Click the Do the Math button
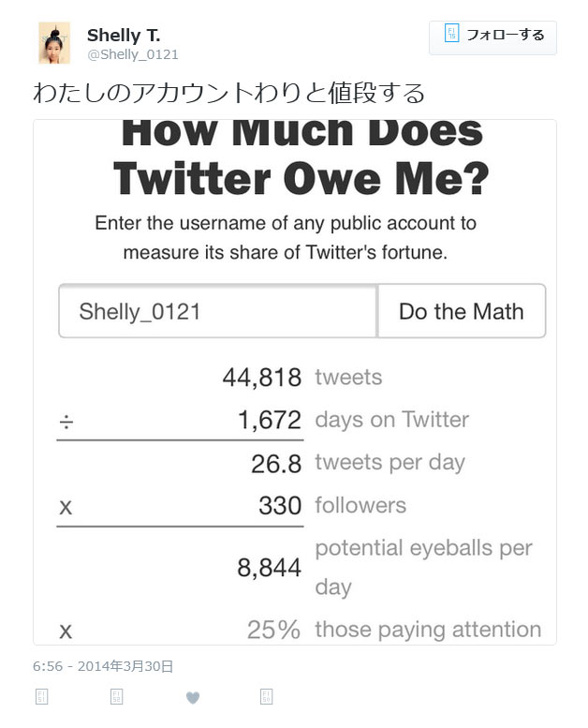 (x=462, y=311)
